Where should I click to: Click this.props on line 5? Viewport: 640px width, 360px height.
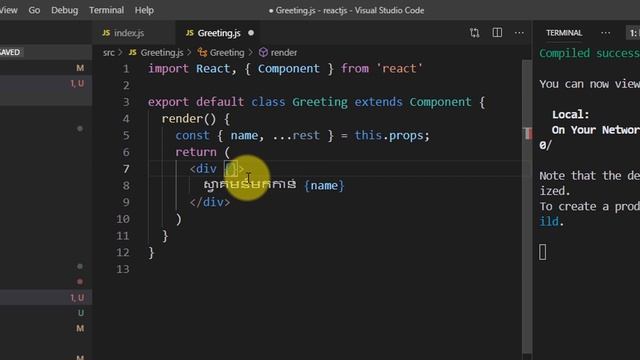[x=389, y=136]
